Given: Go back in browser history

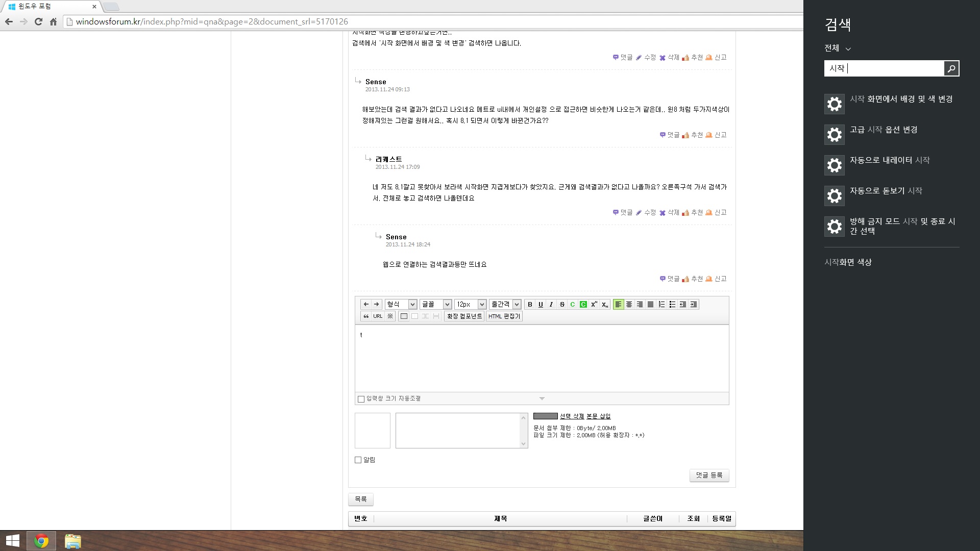Looking at the screenshot, I should pos(9,21).
